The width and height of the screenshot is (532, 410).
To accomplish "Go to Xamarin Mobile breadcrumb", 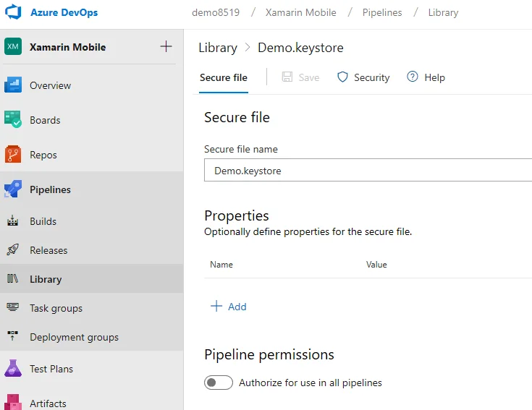I will pos(301,12).
